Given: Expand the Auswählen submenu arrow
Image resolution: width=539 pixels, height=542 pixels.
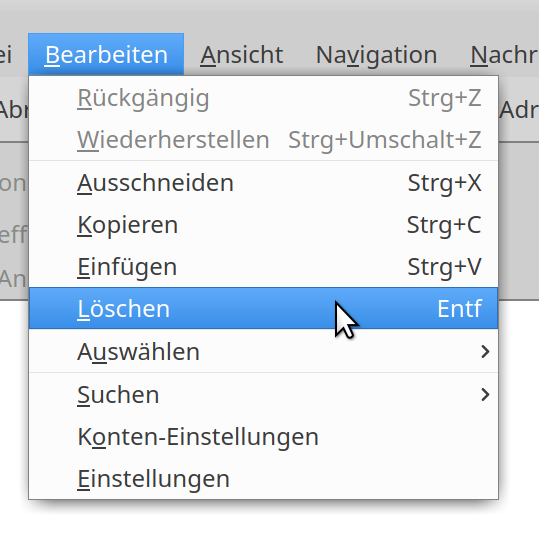Looking at the screenshot, I should pos(485,352).
